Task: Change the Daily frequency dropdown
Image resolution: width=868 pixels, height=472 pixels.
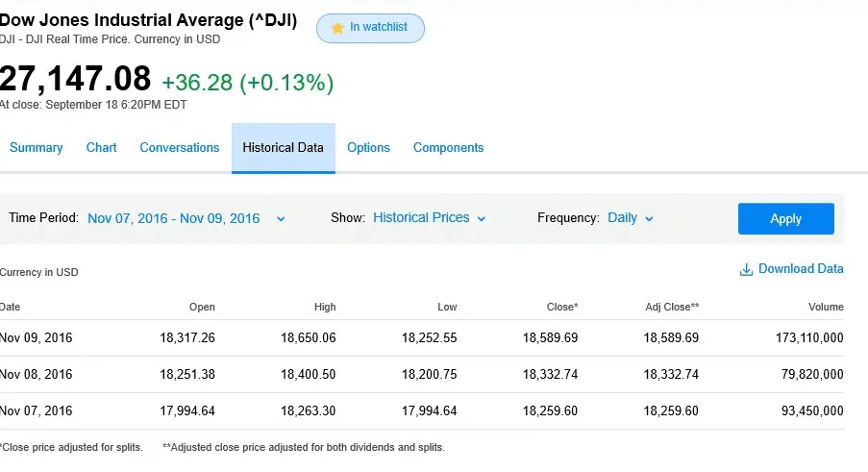Action: (630, 218)
